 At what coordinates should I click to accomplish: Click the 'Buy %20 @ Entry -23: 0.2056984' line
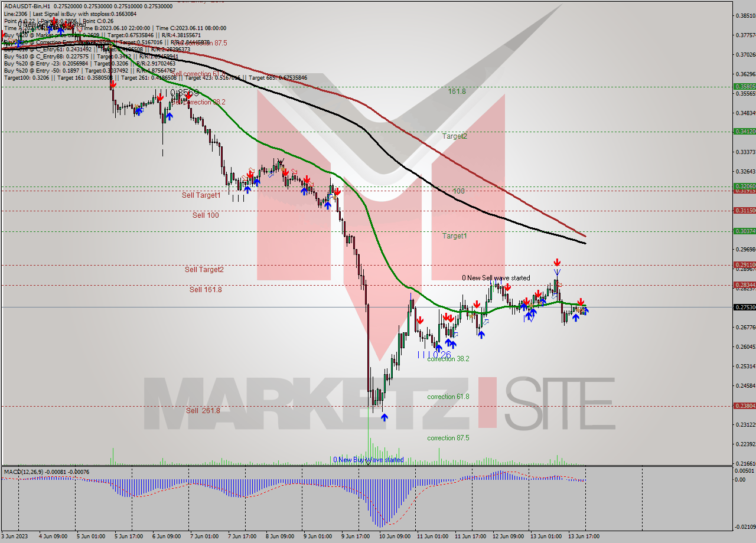click(x=89, y=63)
